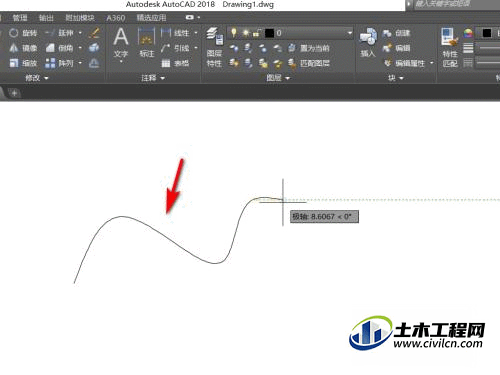Open the Text (文字) tool dropdown arrow
500x375 pixels.
[121, 61]
